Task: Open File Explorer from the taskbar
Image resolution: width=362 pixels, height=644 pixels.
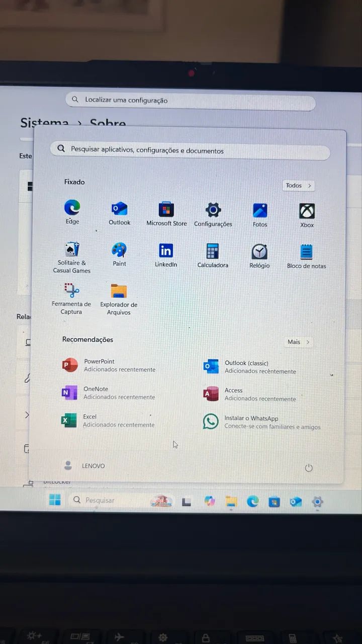Action: tap(231, 502)
